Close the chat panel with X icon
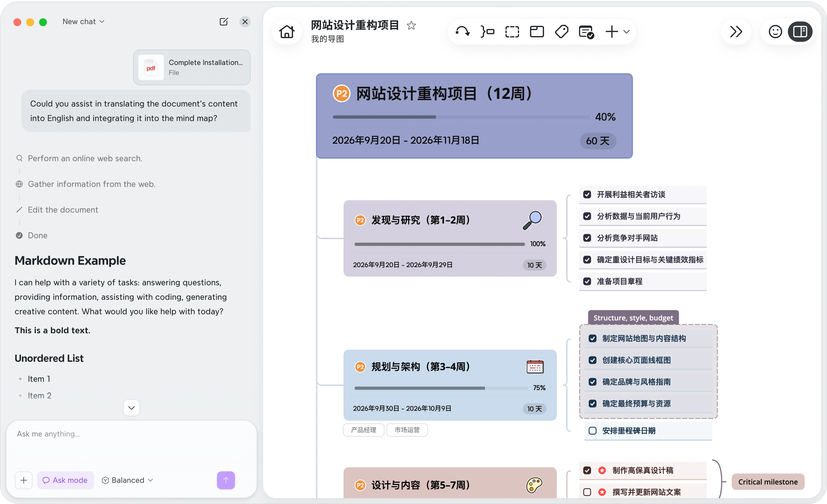This screenshot has width=827, height=504. pyautogui.click(x=245, y=22)
